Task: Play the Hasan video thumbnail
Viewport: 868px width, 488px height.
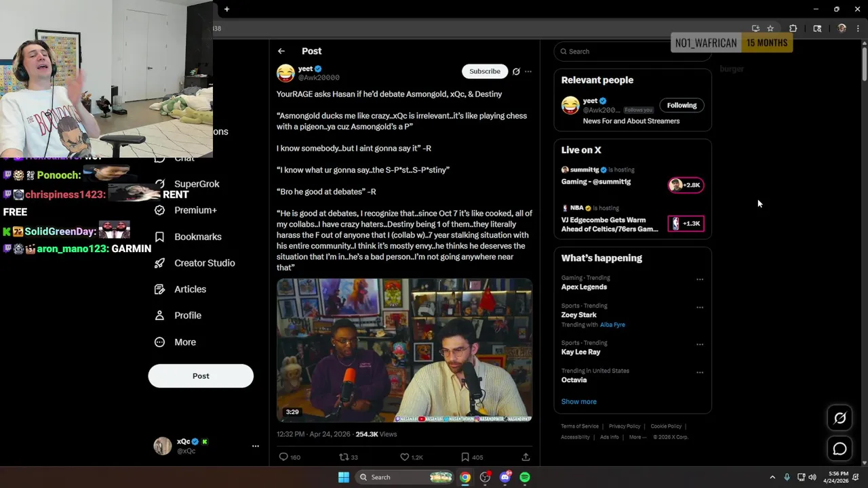Action: 404,350
